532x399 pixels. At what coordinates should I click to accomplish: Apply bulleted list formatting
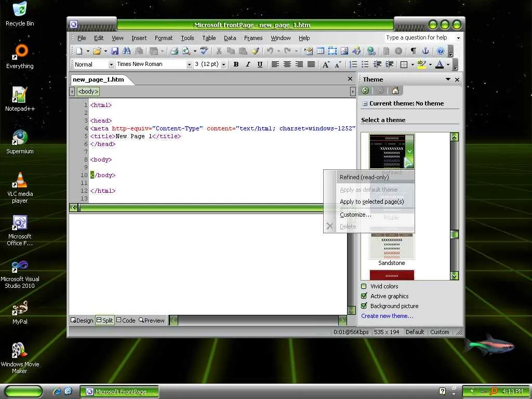click(365, 64)
